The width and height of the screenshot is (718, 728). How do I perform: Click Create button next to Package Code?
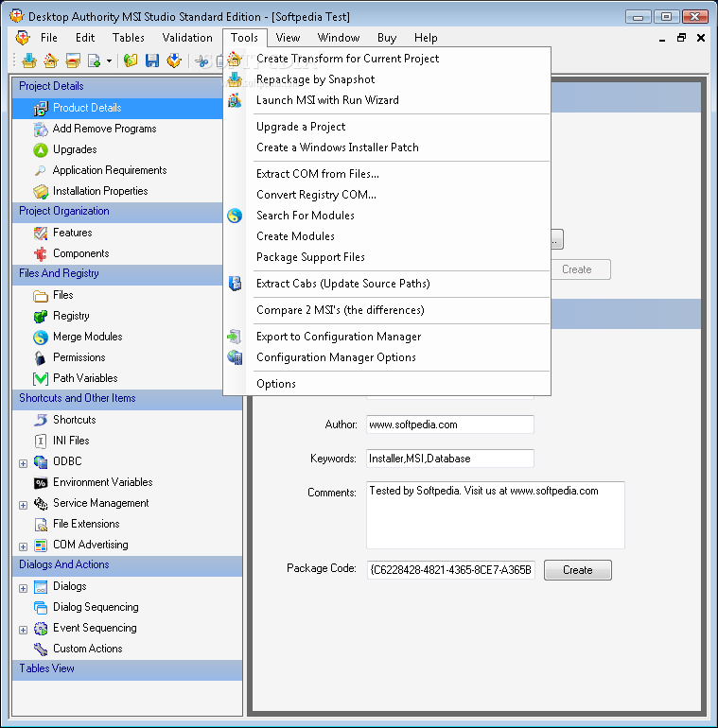pos(577,570)
